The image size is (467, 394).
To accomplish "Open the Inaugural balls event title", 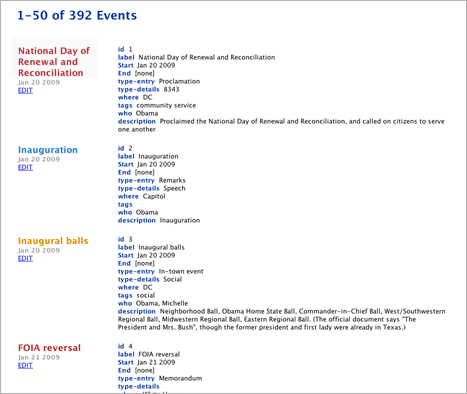I will coord(53,241).
